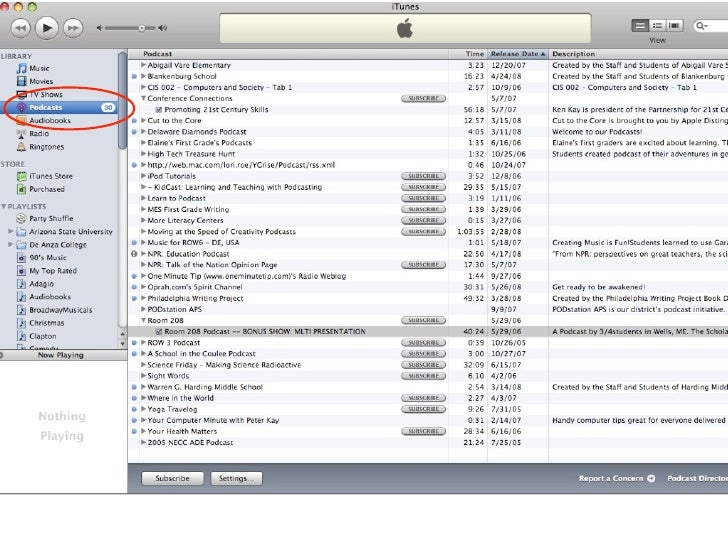
Task: Click the low volume speaker icon
Action: pyautogui.click(x=99, y=28)
